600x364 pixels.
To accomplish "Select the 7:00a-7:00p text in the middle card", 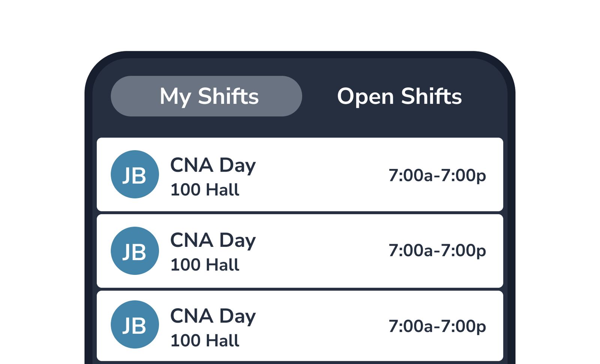I will [x=437, y=250].
